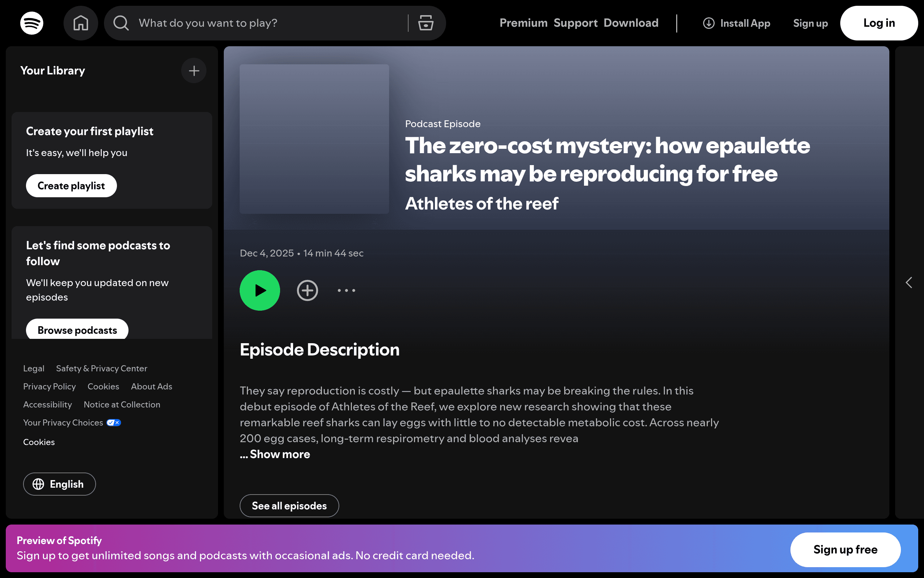Open Safety & Privacy Center link
Screen dimensions: 924x578
(101, 368)
